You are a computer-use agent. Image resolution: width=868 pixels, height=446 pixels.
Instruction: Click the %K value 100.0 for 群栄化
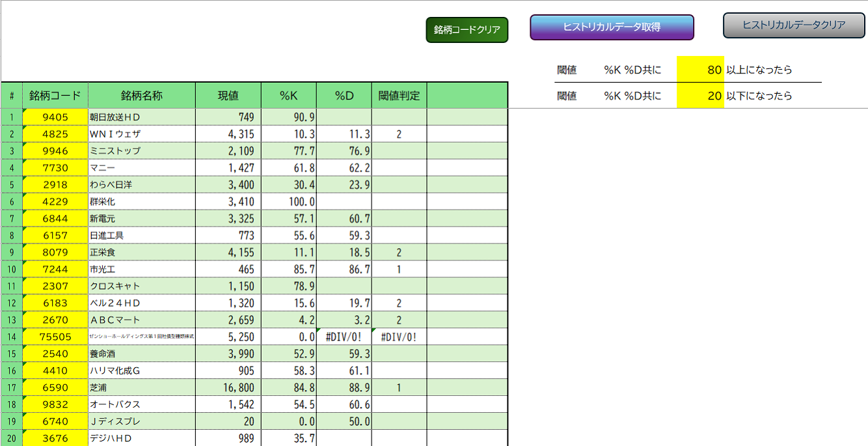click(289, 202)
